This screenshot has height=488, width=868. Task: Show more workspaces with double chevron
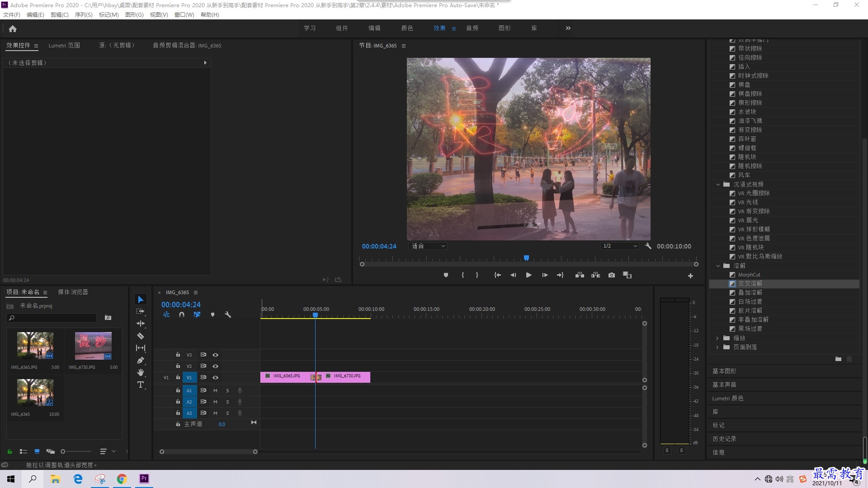568,28
